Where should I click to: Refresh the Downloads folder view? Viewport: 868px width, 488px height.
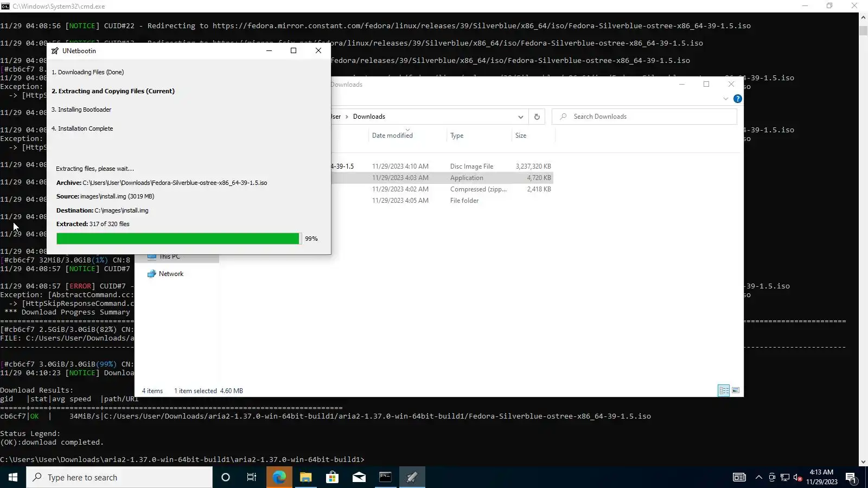click(x=537, y=117)
